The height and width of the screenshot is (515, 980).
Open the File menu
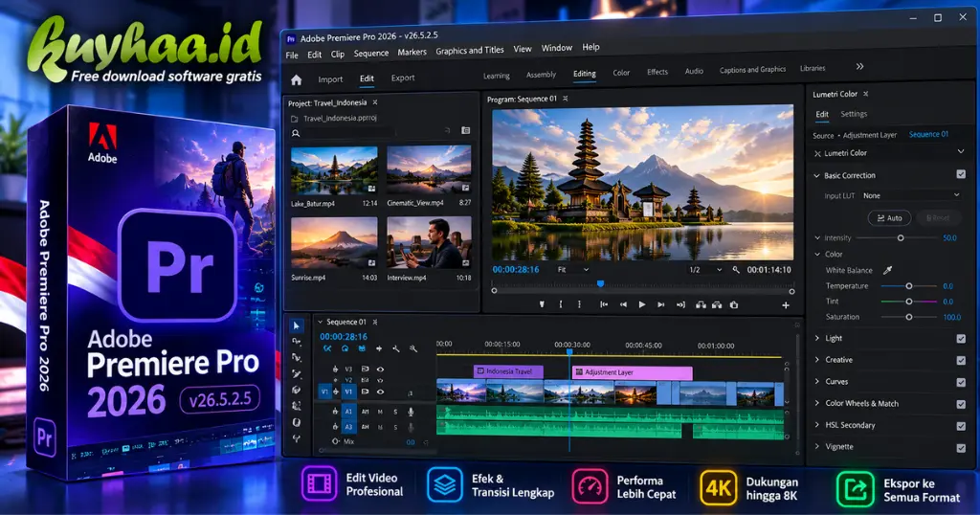coord(292,55)
